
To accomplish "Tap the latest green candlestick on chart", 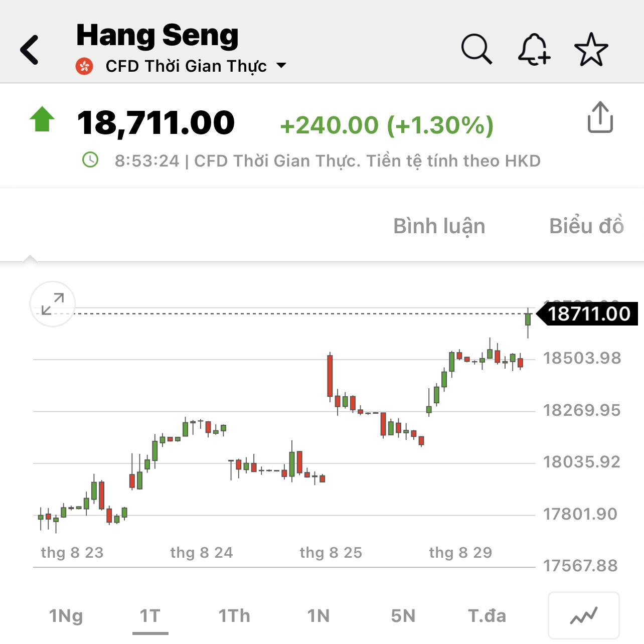I will tap(528, 319).
